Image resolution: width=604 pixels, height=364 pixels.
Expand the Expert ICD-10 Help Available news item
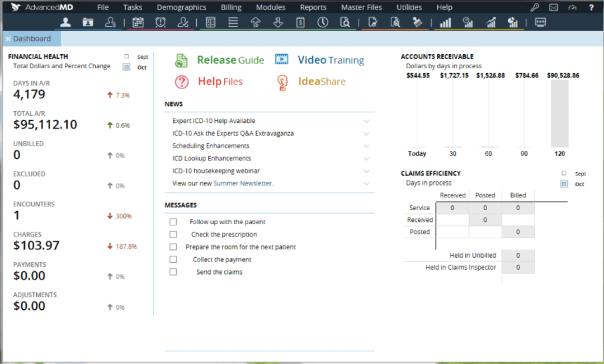tap(366, 121)
